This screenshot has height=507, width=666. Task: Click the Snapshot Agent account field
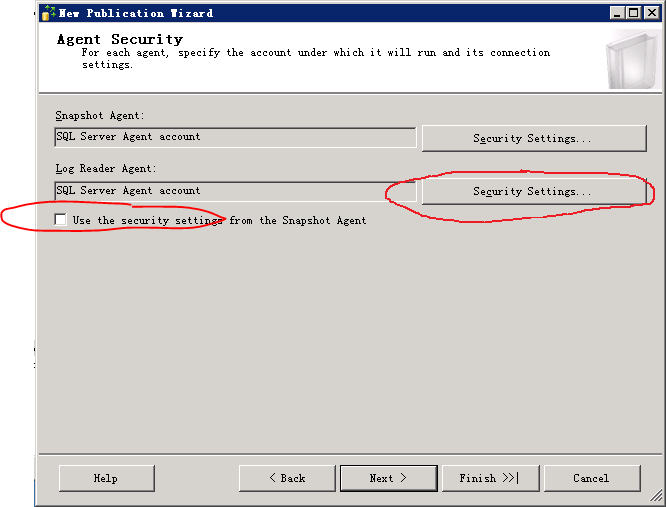pyautogui.click(x=235, y=137)
